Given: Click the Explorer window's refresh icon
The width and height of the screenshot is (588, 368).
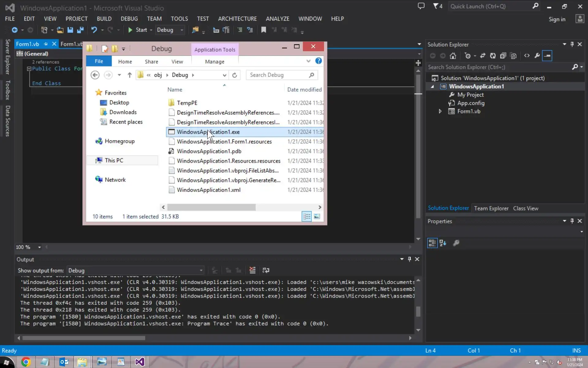Looking at the screenshot, I should 235,75.
